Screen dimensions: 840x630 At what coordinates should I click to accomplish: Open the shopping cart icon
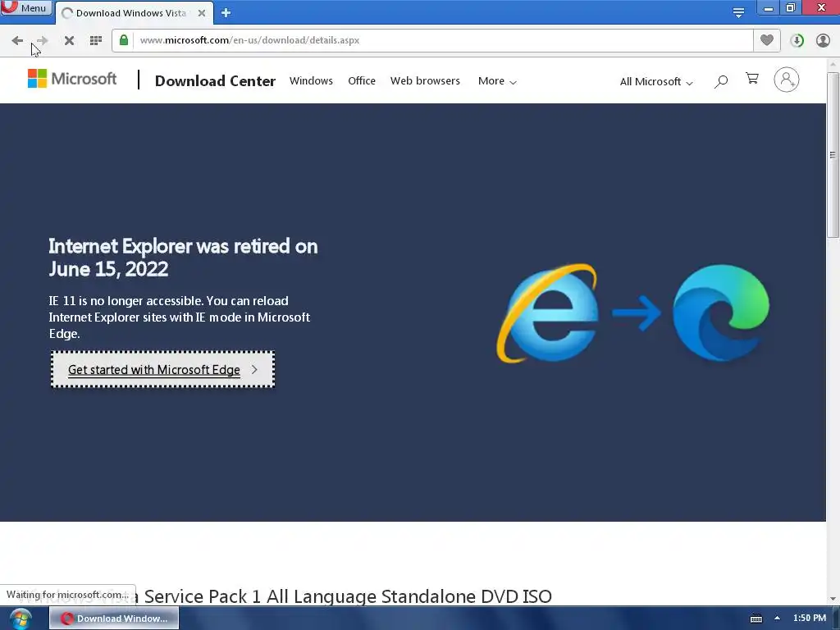(x=752, y=79)
